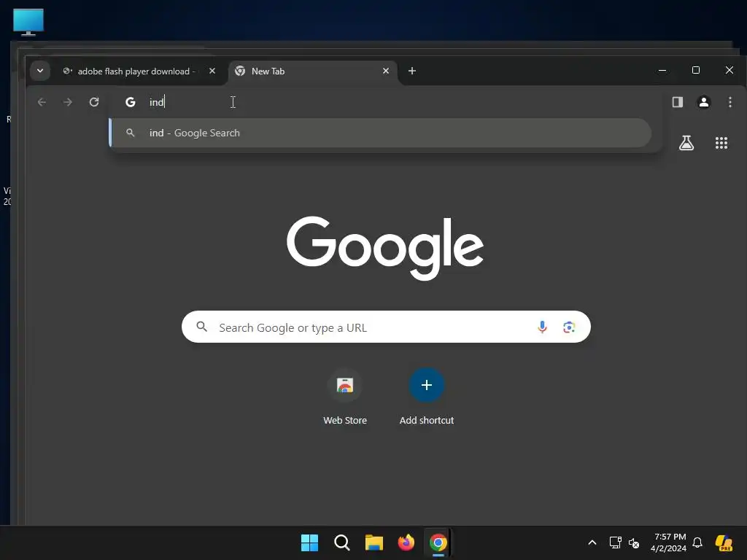Close the adobe flash player download tab
747x560 pixels.
(212, 71)
